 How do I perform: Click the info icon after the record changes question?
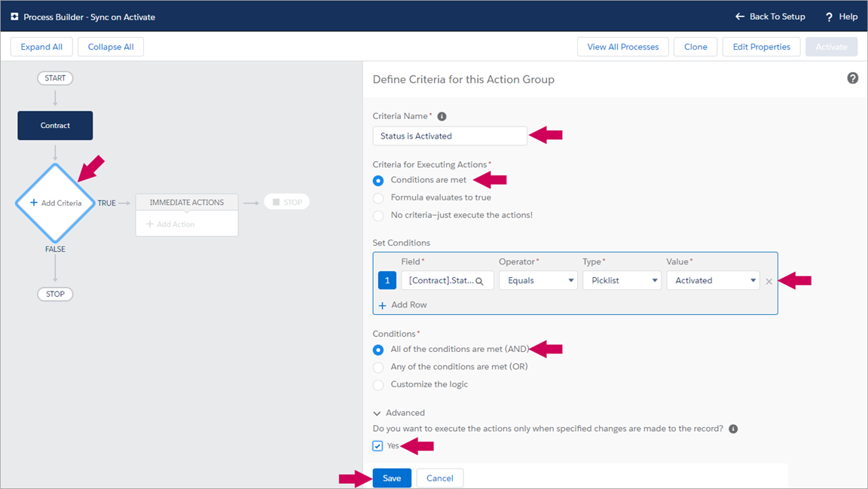tap(733, 429)
